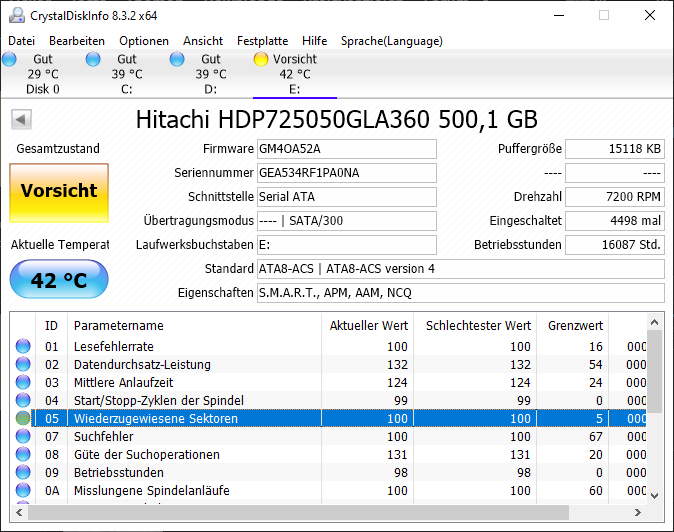
Task: Click the horizontal scrollbar thumb
Action: pyautogui.click(x=298, y=512)
